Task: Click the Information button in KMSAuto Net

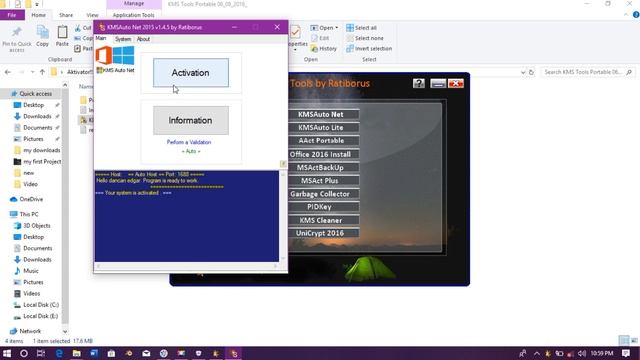Action: [x=191, y=120]
